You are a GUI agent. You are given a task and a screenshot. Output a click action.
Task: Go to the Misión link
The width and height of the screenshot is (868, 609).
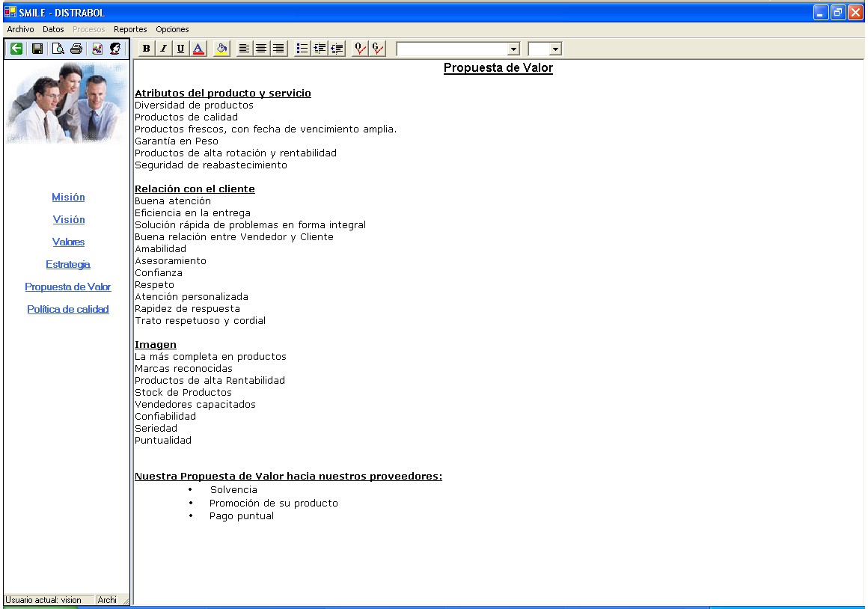[68, 198]
